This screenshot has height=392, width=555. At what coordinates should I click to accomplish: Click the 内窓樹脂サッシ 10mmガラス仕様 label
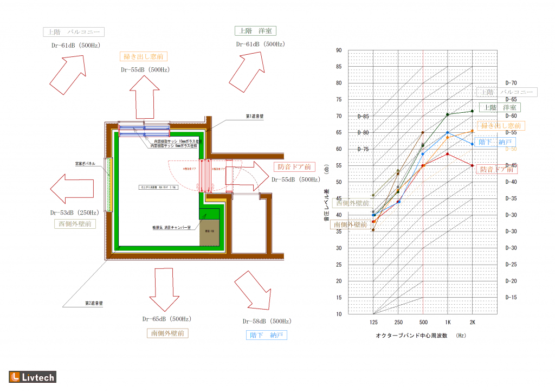tap(178, 142)
